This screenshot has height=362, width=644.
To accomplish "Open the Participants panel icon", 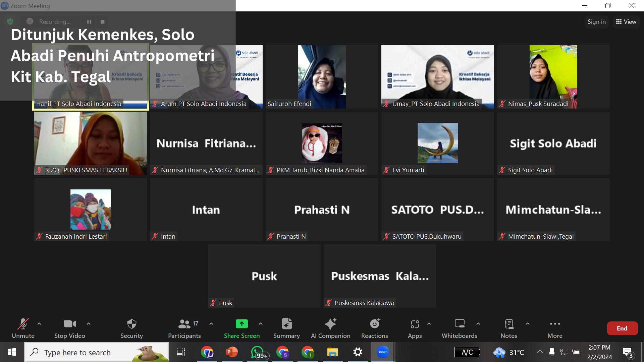I will [184, 324].
